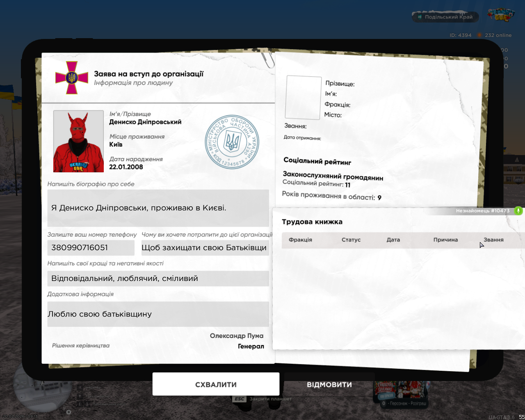Click the armed forces cross emblem
The width and height of the screenshot is (525, 420).
tap(72, 78)
